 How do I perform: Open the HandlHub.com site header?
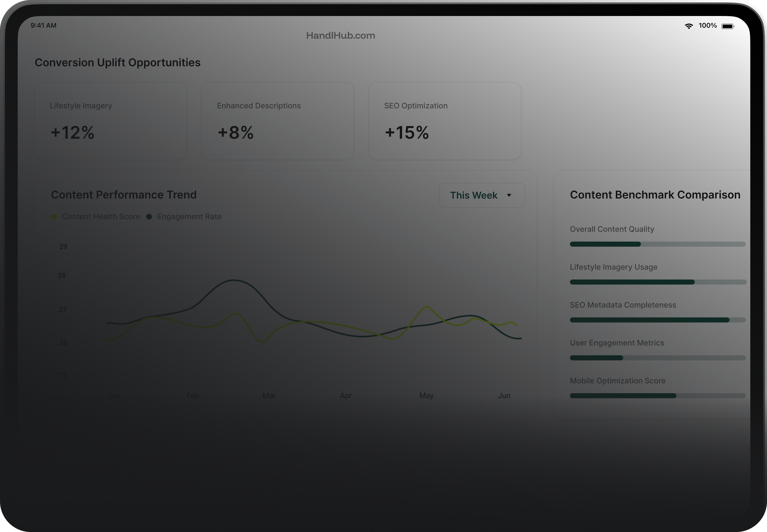(341, 35)
